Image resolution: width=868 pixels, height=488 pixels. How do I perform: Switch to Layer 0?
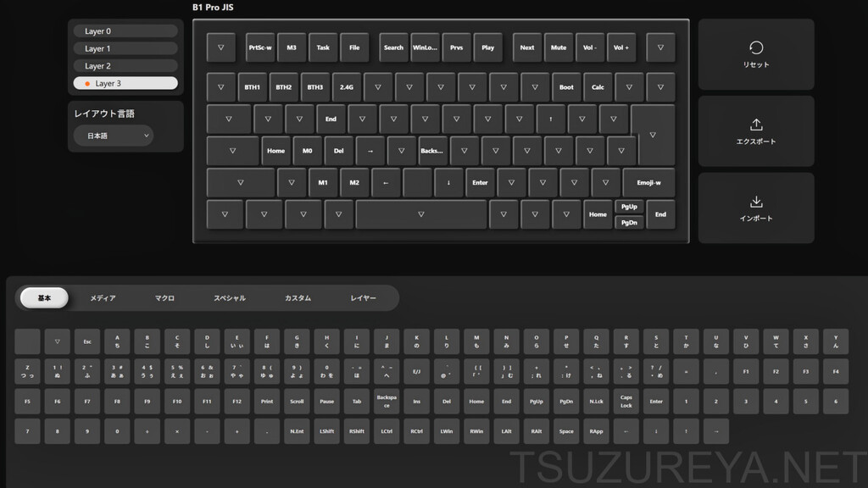pos(125,31)
